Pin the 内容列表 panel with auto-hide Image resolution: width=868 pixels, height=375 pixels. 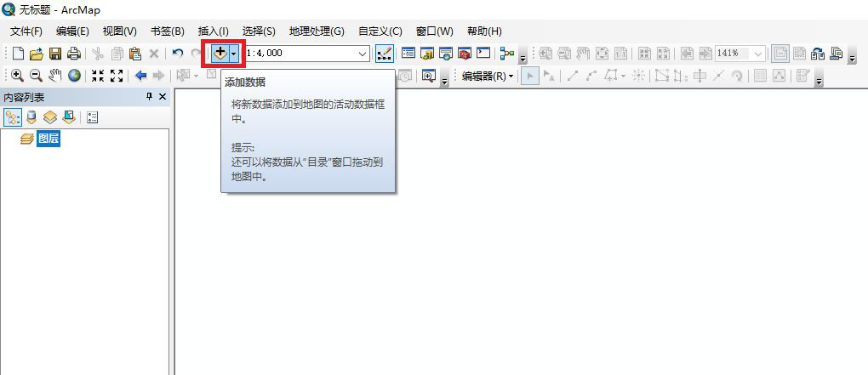tap(149, 97)
